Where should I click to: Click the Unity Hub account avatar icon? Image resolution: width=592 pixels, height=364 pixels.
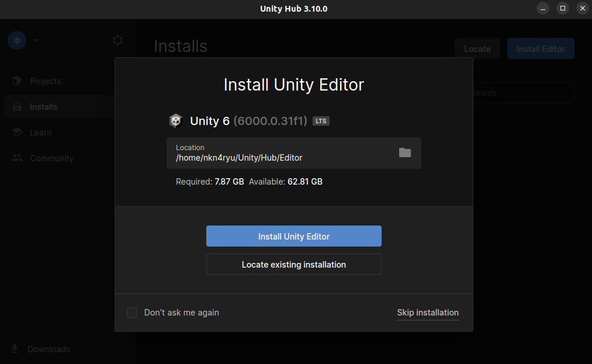coord(16,40)
